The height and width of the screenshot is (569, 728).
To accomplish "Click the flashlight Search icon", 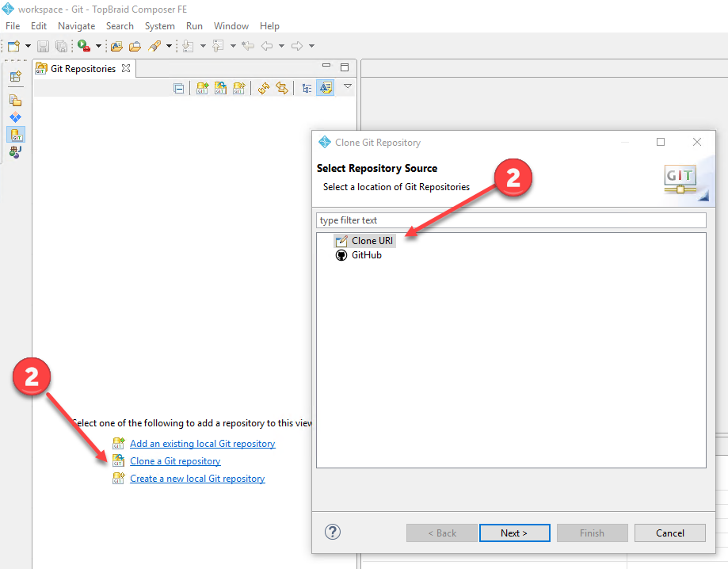I will 154,46.
